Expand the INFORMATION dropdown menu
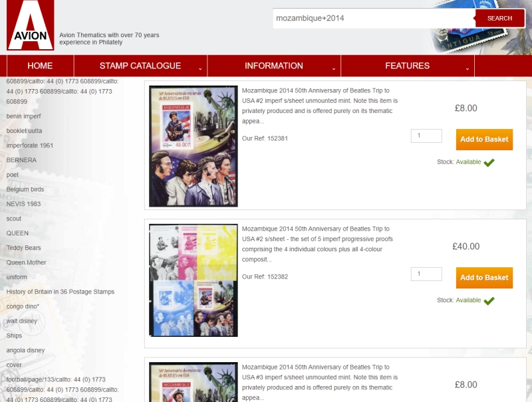This screenshot has width=532, height=402. 274,66
